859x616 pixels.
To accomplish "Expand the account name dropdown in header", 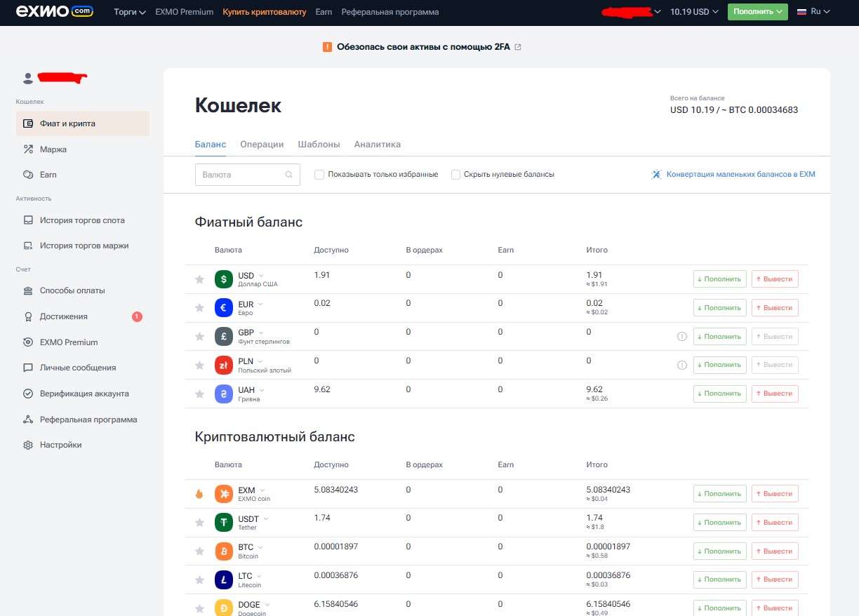I will tap(658, 12).
